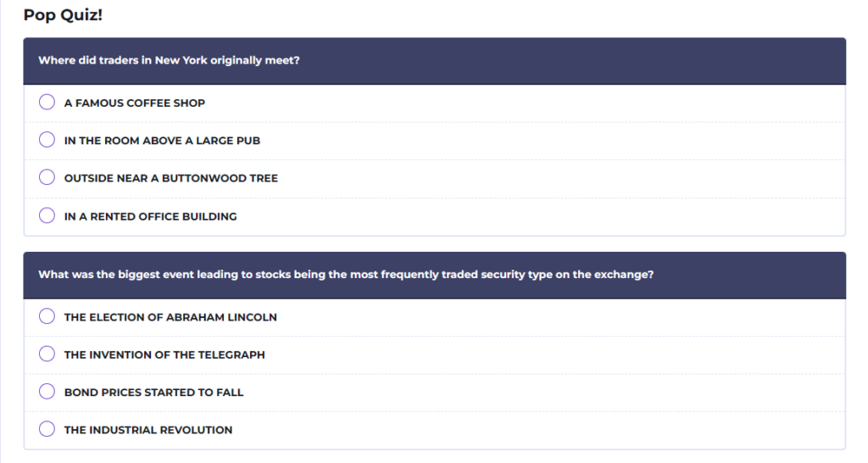868x463 pixels.
Task: Pick the Industrial Revolution radio circle
Action: tap(47, 429)
